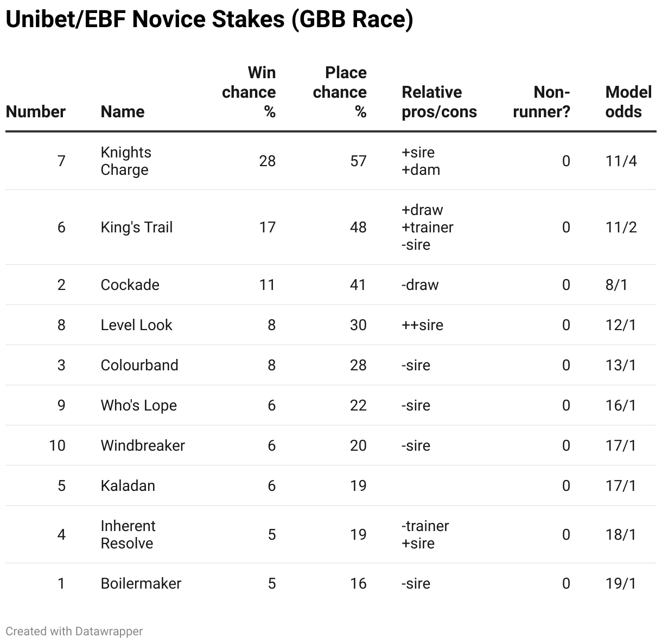Select the ++sire note for Level Look
Viewport: 662px width, 644px height.
coord(423,325)
